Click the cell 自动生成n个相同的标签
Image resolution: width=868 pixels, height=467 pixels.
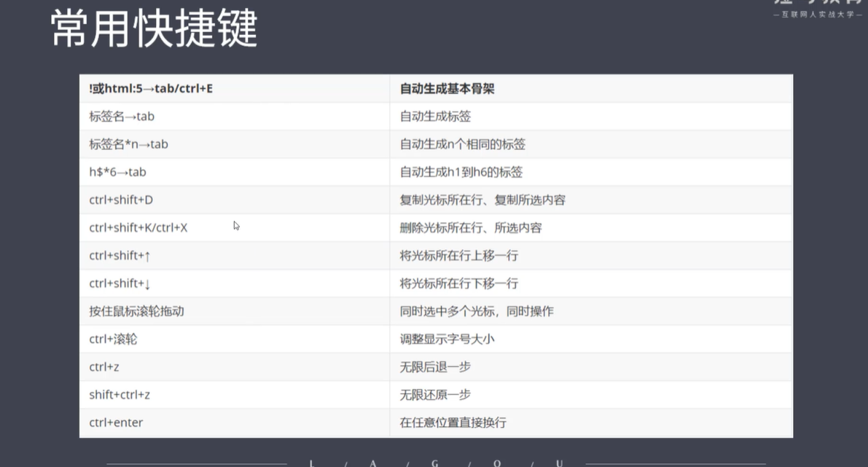tap(591, 144)
